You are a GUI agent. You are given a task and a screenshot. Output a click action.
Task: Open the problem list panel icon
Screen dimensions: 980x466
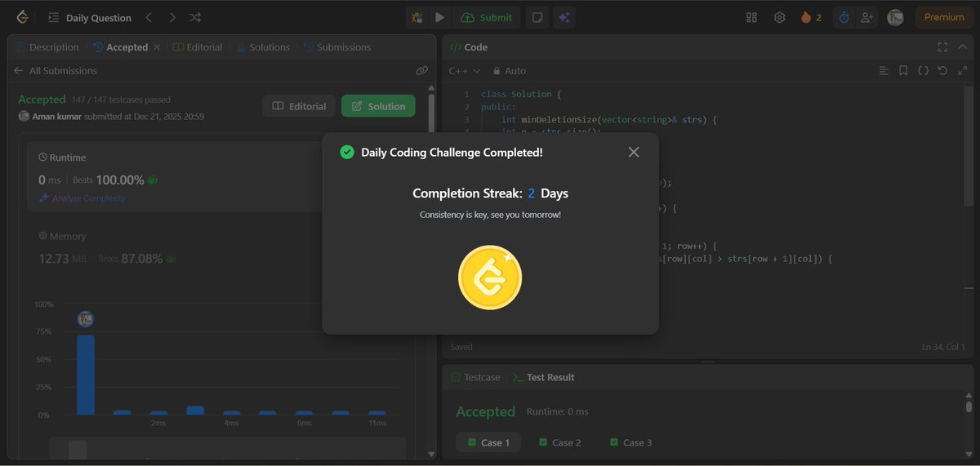[x=53, y=17]
